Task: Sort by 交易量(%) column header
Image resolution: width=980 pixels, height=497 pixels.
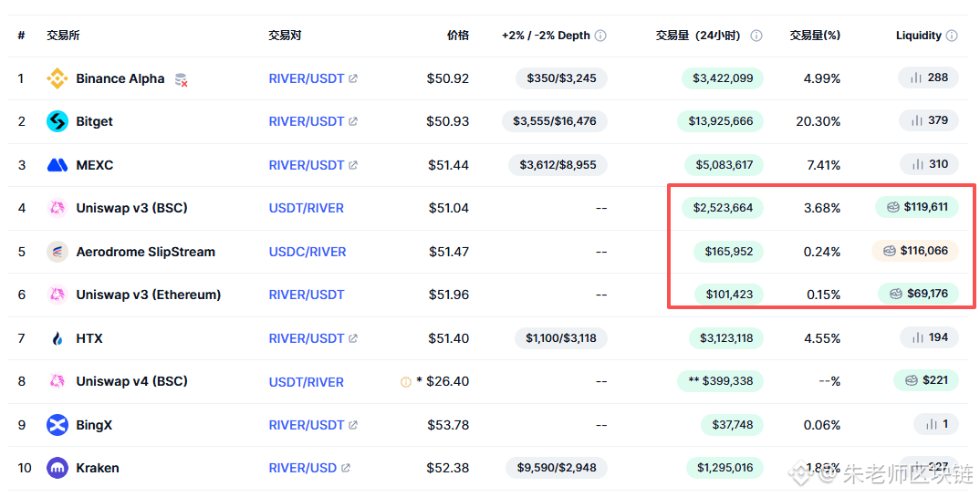Action: [815, 36]
